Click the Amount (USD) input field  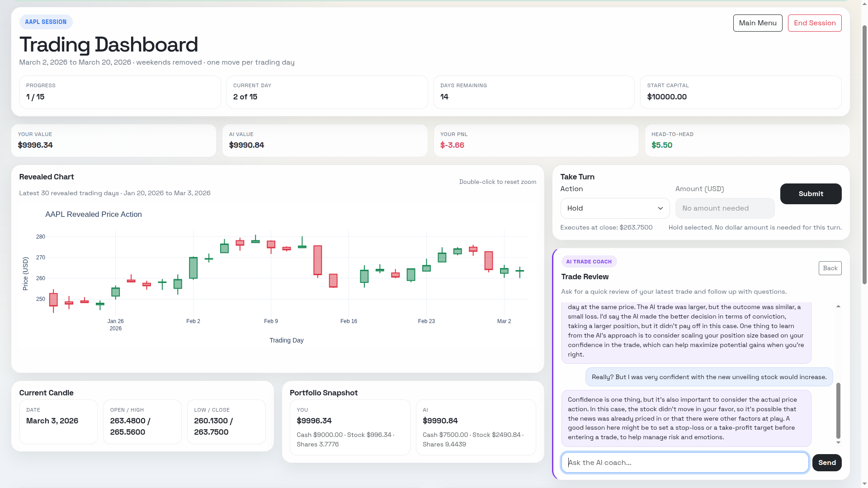tap(724, 208)
